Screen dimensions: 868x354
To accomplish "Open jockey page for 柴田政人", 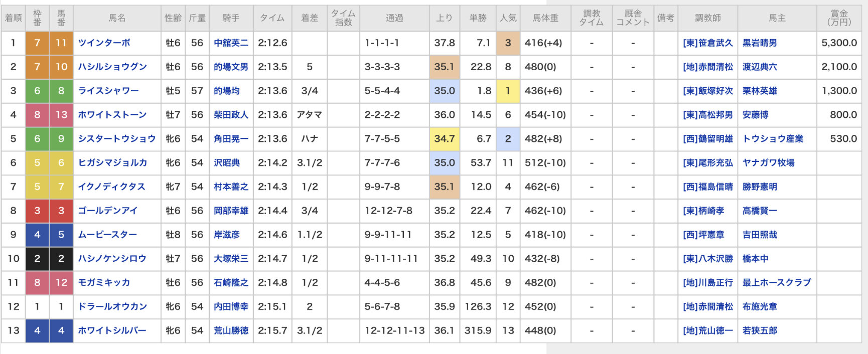I will click(x=231, y=115).
